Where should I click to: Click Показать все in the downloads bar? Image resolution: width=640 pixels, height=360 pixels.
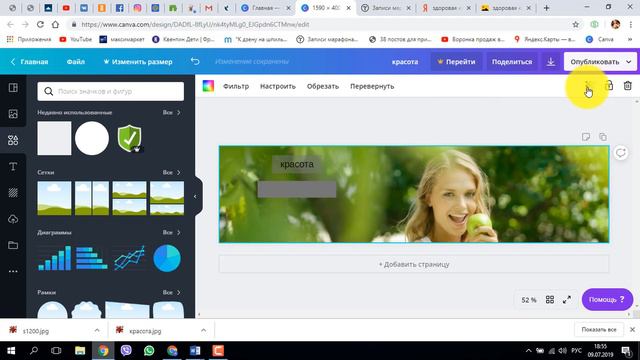pyautogui.click(x=599, y=329)
